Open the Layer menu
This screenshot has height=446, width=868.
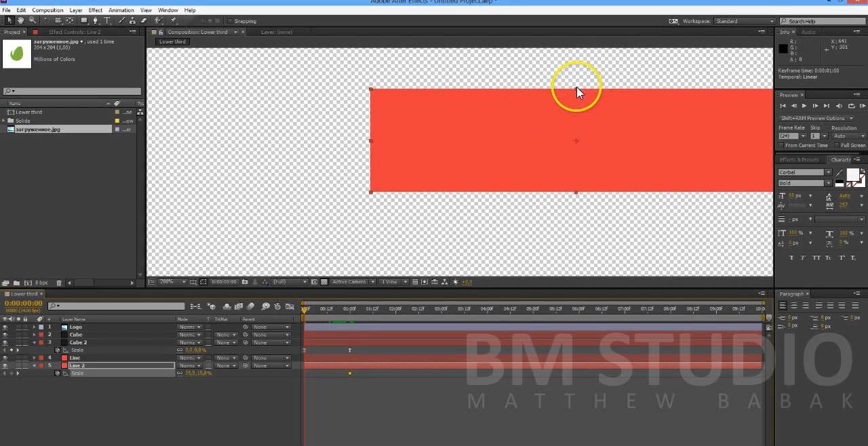pos(76,10)
